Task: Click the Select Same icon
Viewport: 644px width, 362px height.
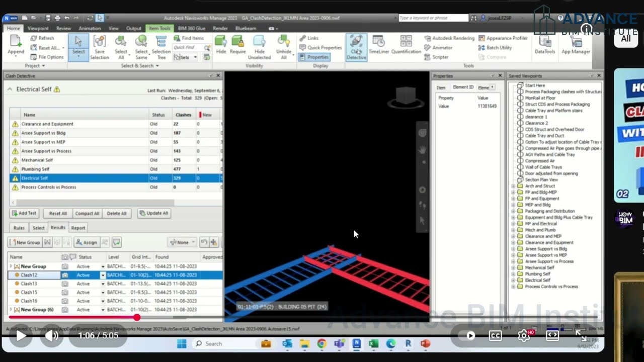Action: tap(141, 42)
